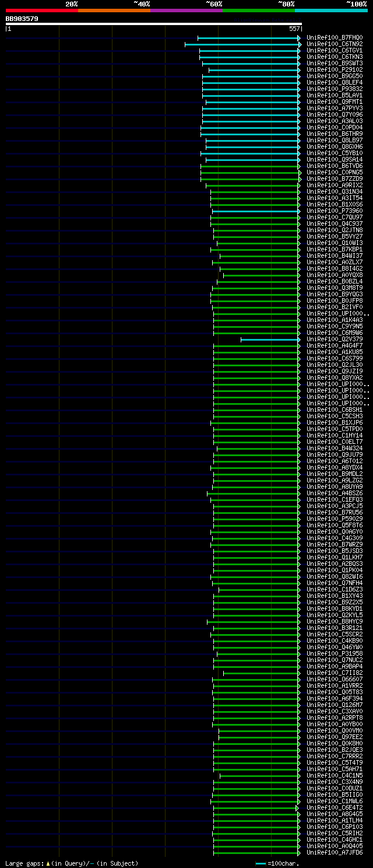373x868 pixels.
Task: Select label UniRef100_A7PYV3
Action: point(335,108)
